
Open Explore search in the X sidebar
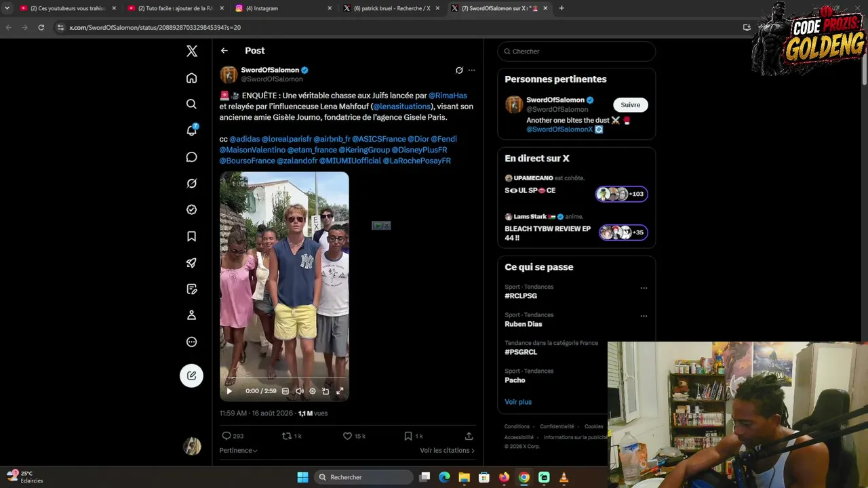click(x=192, y=104)
